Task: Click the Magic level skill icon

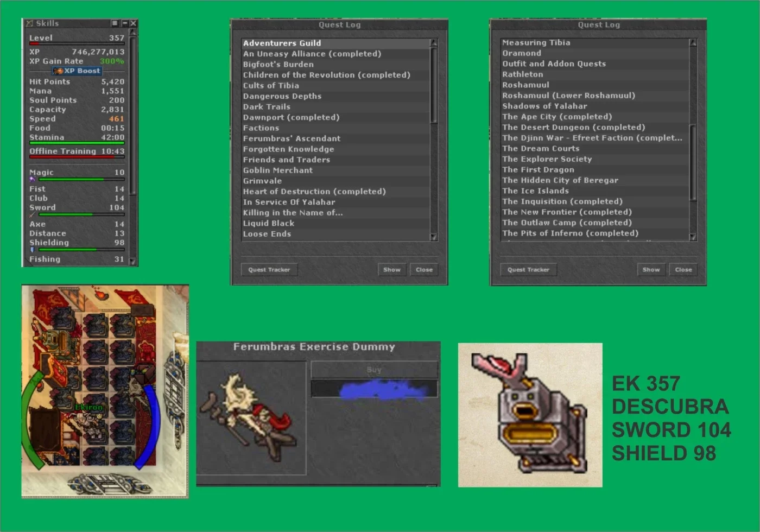Action: [32, 179]
